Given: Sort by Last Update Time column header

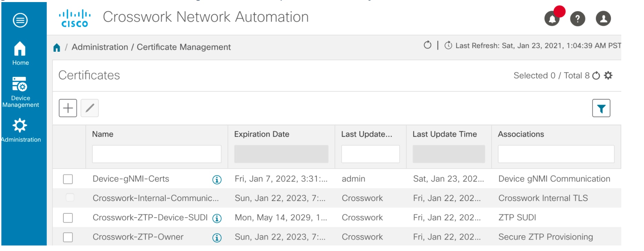Looking at the screenshot, I should pos(445,134).
